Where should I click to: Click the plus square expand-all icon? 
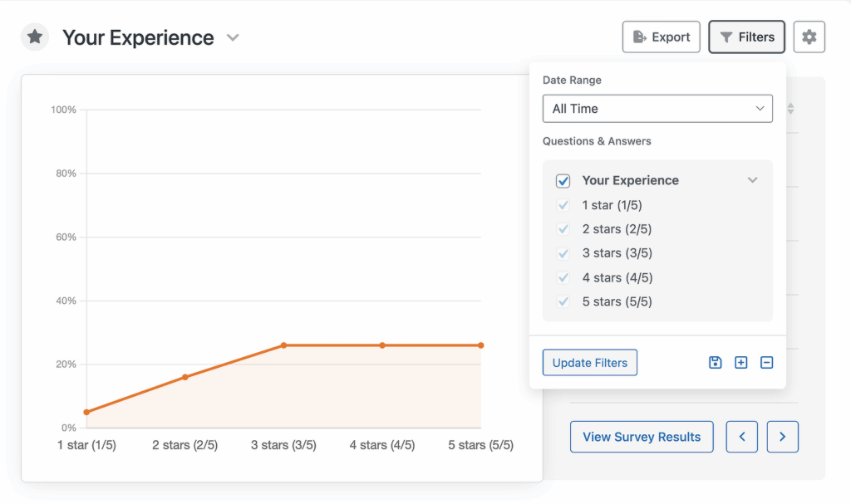[x=741, y=363]
